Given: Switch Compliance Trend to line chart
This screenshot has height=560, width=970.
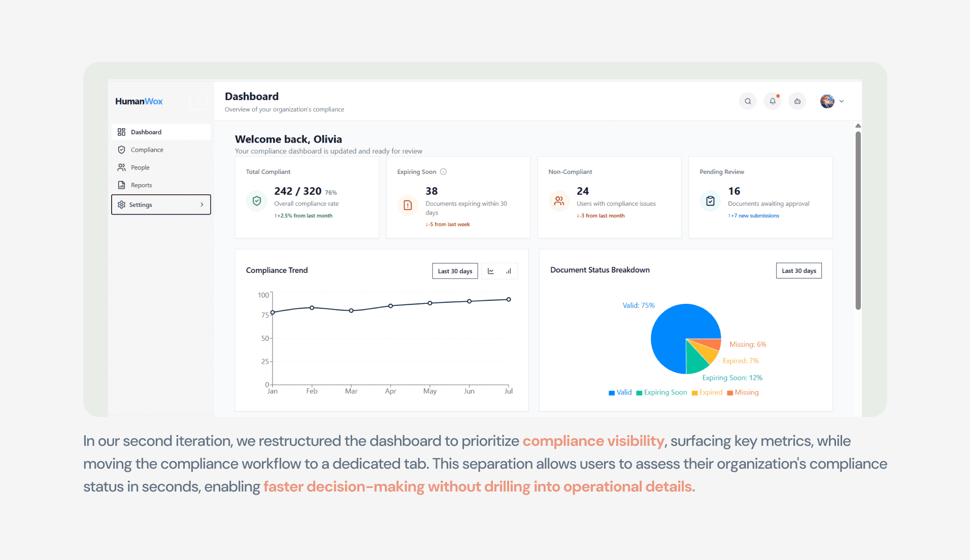Looking at the screenshot, I should 491,271.
